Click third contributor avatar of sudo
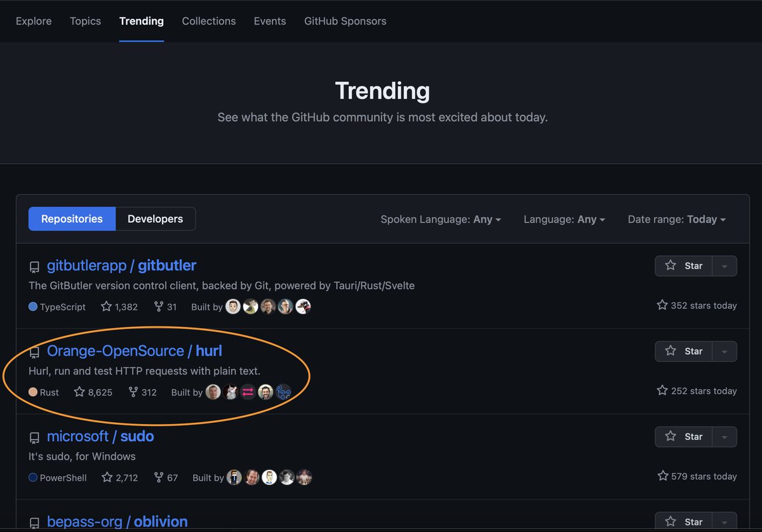Viewport: 762px width, 532px height. click(x=269, y=477)
